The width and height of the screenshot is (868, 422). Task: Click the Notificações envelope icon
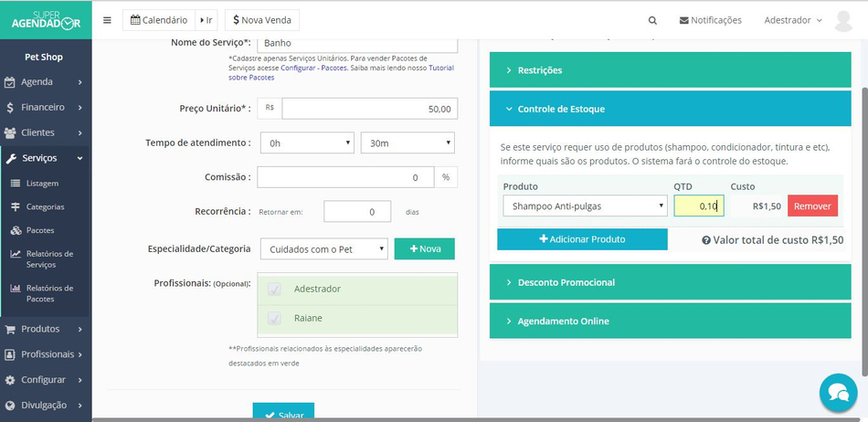click(x=684, y=20)
